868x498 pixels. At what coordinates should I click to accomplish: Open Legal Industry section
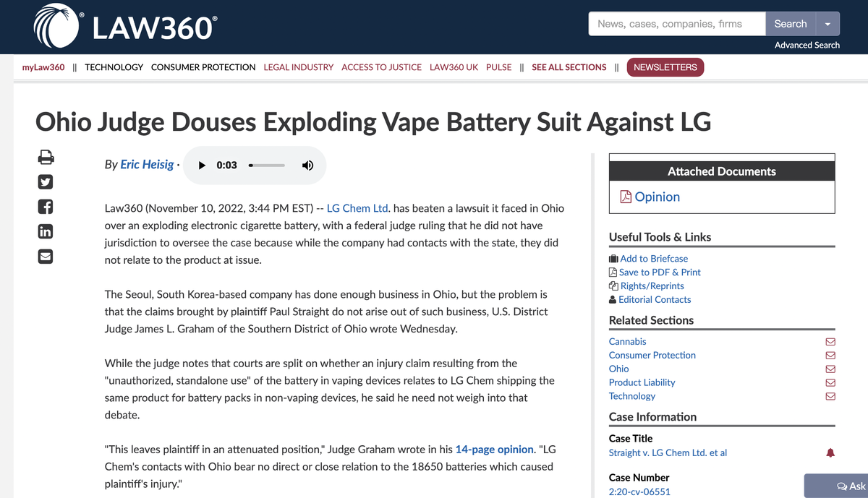[x=299, y=67]
